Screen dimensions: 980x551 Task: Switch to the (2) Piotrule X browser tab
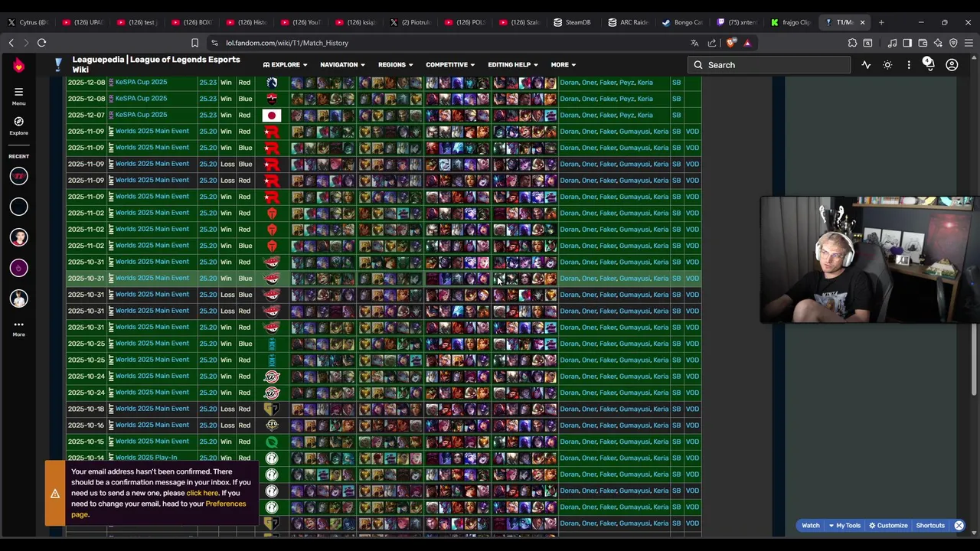[x=411, y=22]
